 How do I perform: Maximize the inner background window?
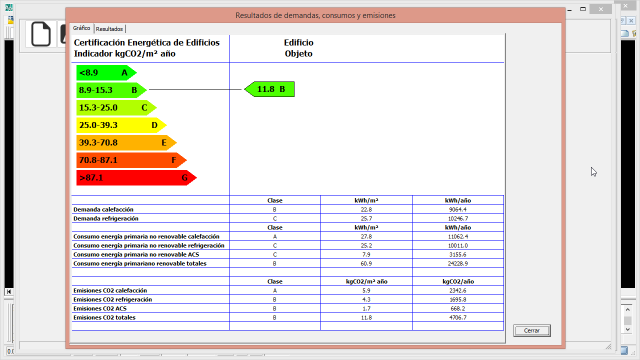click(583, 9)
